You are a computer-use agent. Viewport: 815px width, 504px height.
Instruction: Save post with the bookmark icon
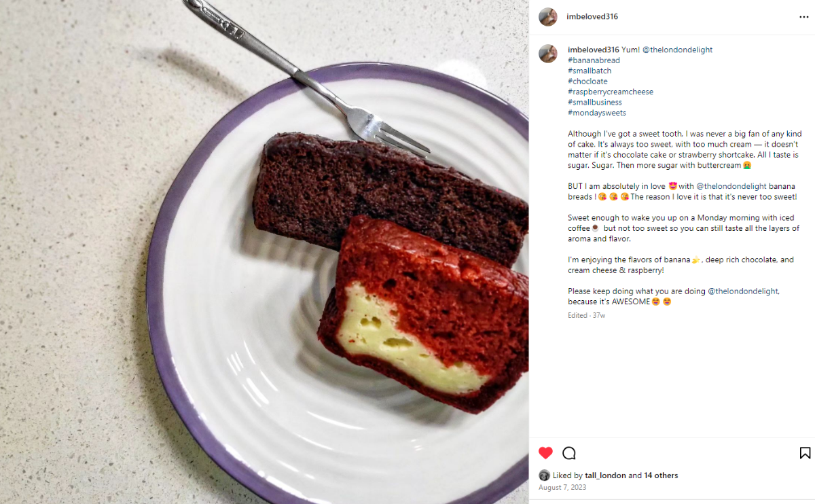(805, 453)
